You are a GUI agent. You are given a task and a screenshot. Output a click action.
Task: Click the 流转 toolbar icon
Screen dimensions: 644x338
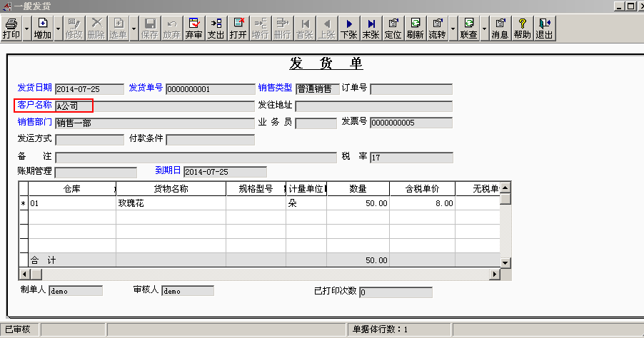[x=438, y=29]
